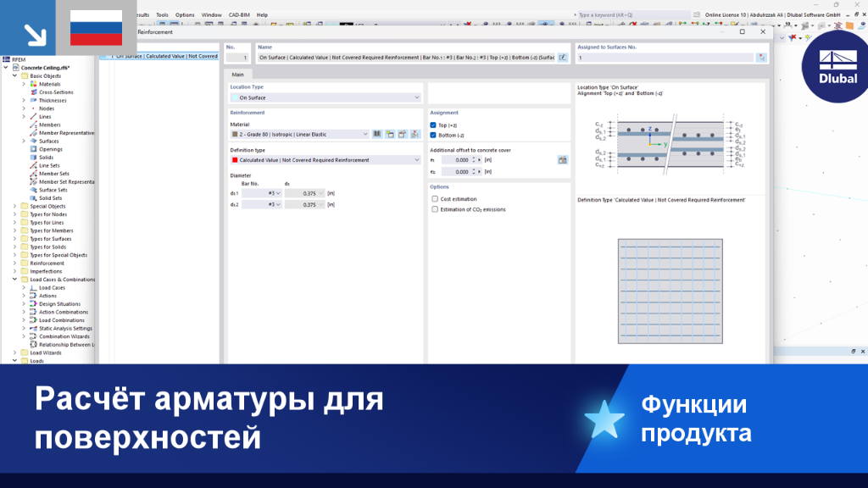Click the Lines icon in navigator
The width and height of the screenshot is (868, 488).
33,117
